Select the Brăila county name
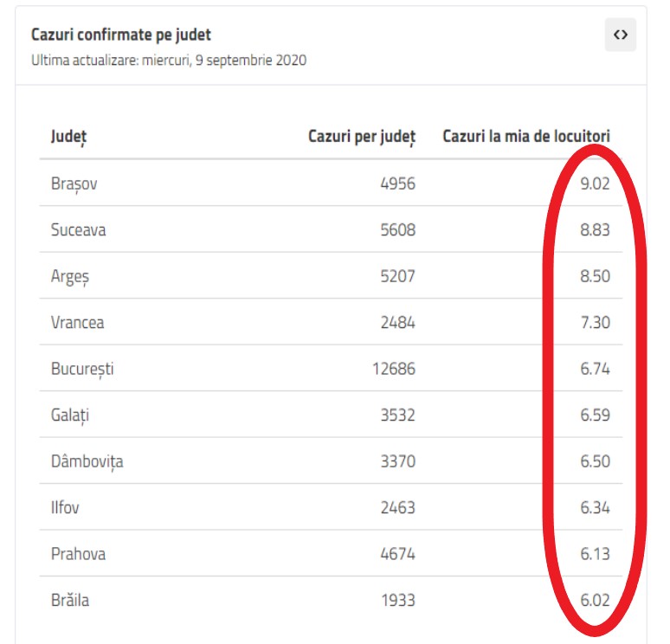 click(70, 600)
